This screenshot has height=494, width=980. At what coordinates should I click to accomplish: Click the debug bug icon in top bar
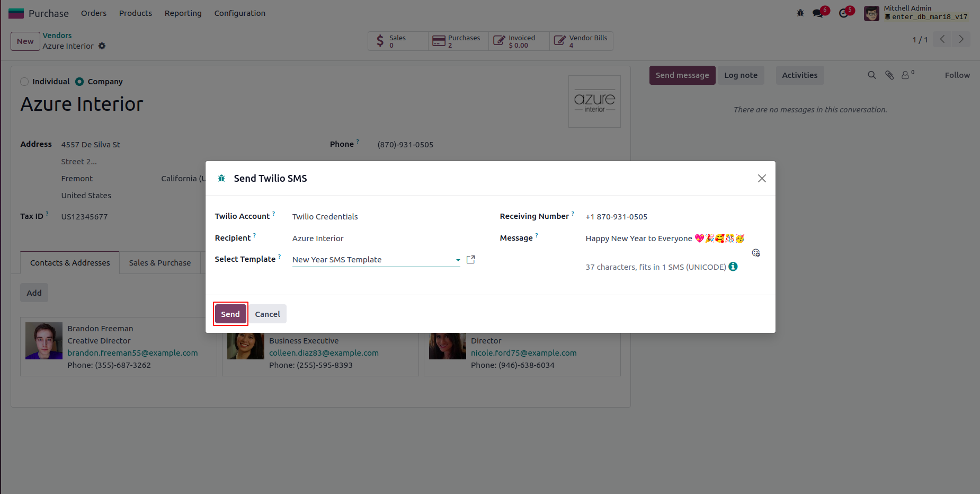coord(800,13)
